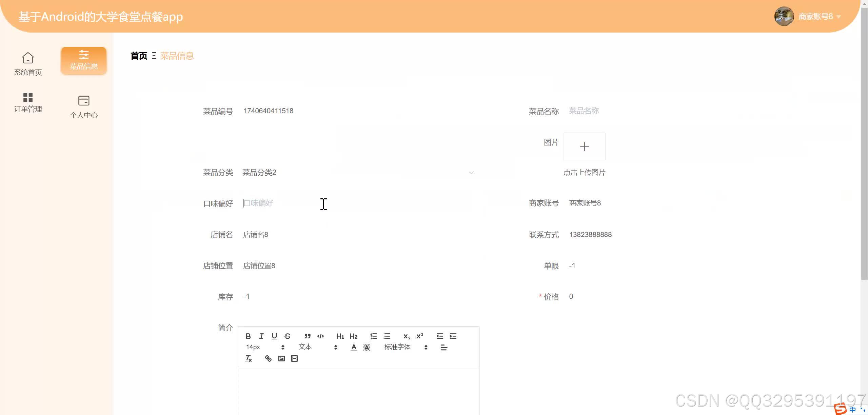The image size is (868, 415).
Task: Insert a video into the description
Action: pyautogui.click(x=294, y=358)
